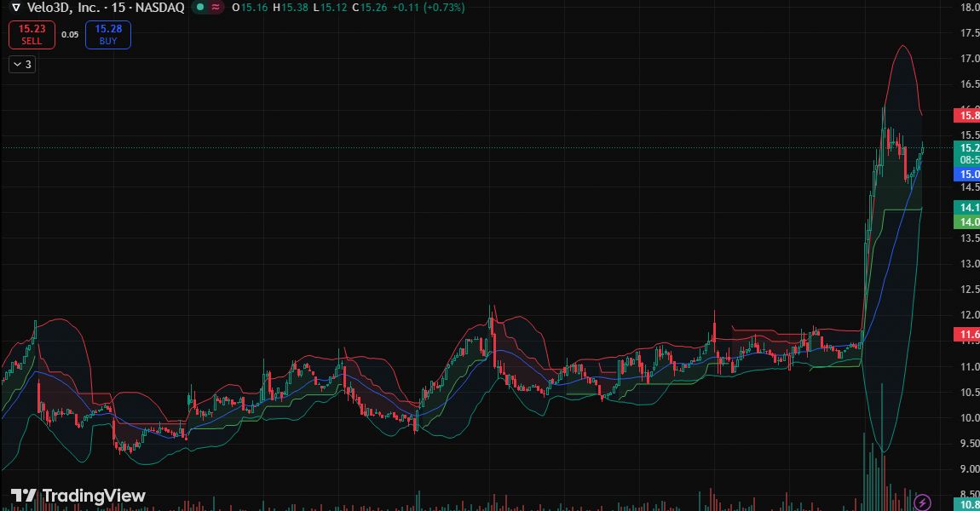
Task: Click the red 11.6 price label
Action: click(967, 334)
